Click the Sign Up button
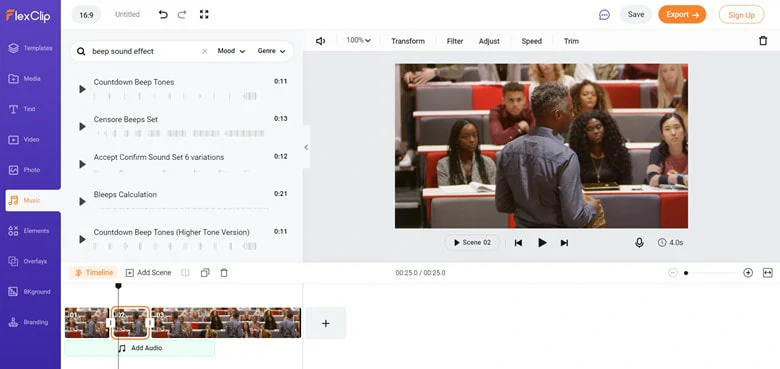This screenshot has width=780, height=369. [x=741, y=15]
